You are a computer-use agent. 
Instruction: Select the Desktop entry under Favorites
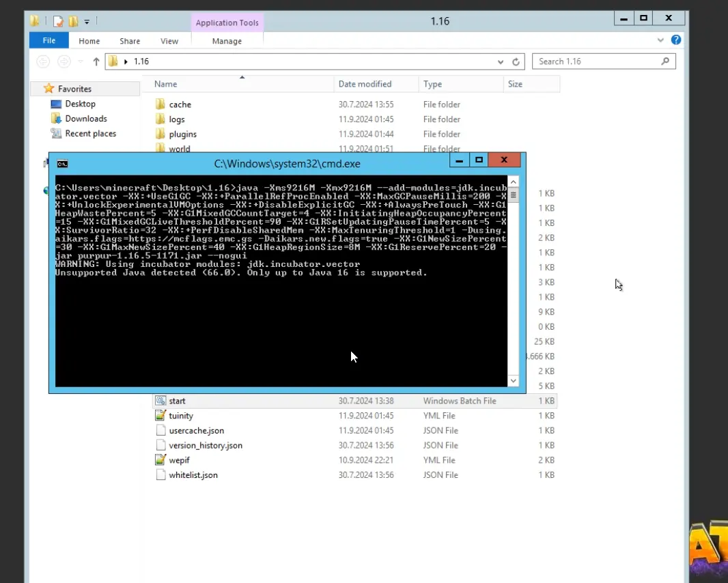click(x=80, y=104)
